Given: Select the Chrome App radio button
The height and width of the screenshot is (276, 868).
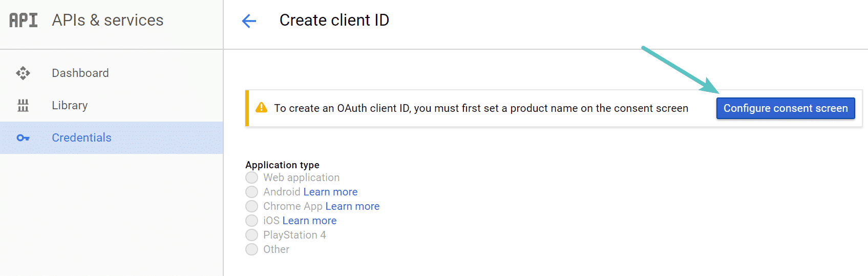Looking at the screenshot, I should pyautogui.click(x=251, y=206).
